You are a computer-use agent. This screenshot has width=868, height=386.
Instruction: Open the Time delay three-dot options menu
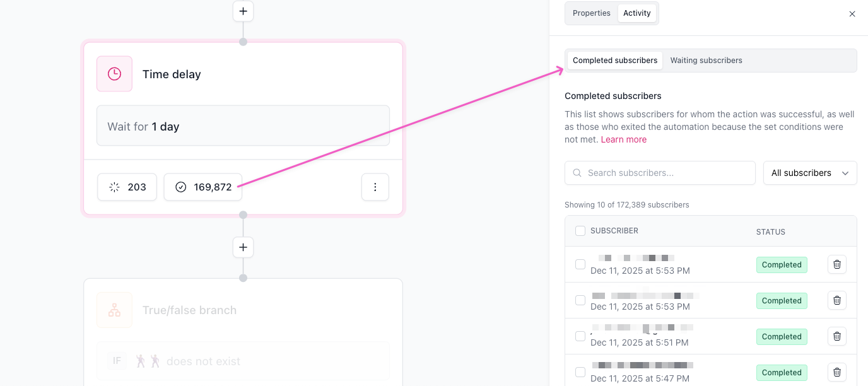pos(375,187)
